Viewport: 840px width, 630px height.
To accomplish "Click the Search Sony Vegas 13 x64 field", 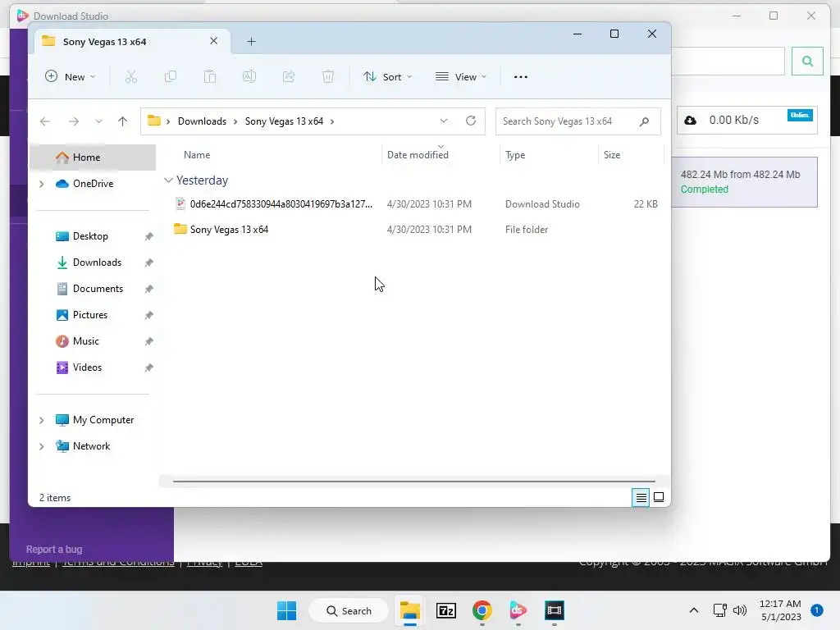I will click(578, 121).
